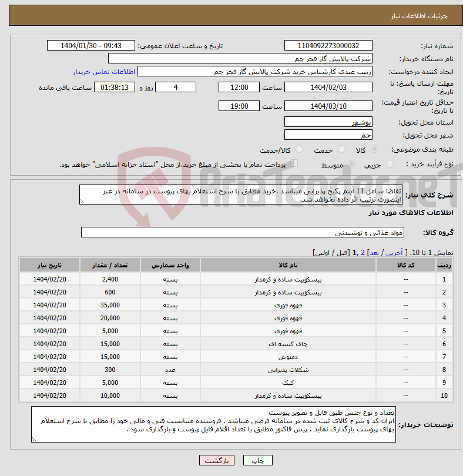Open the بعد next page link
Viewport: 463px width, 476px height.
374,253
